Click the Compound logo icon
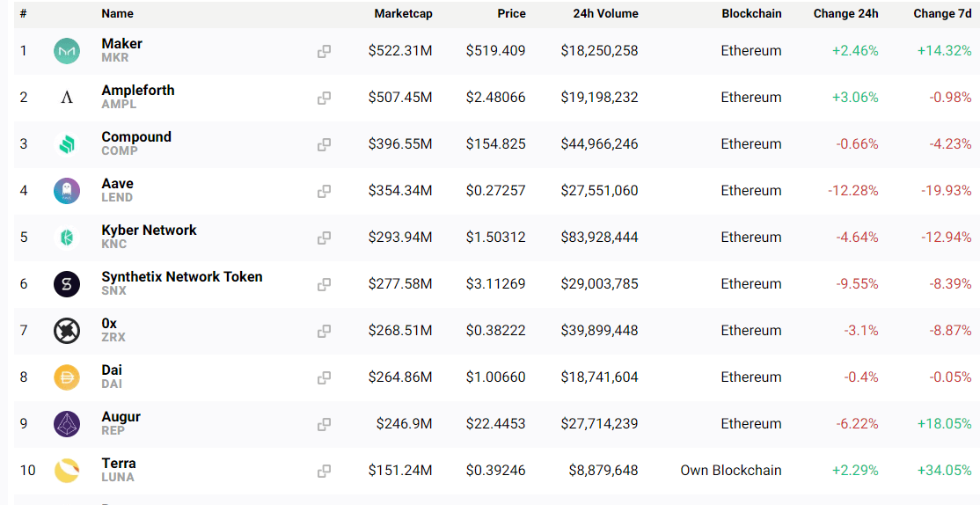 [67, 144]
